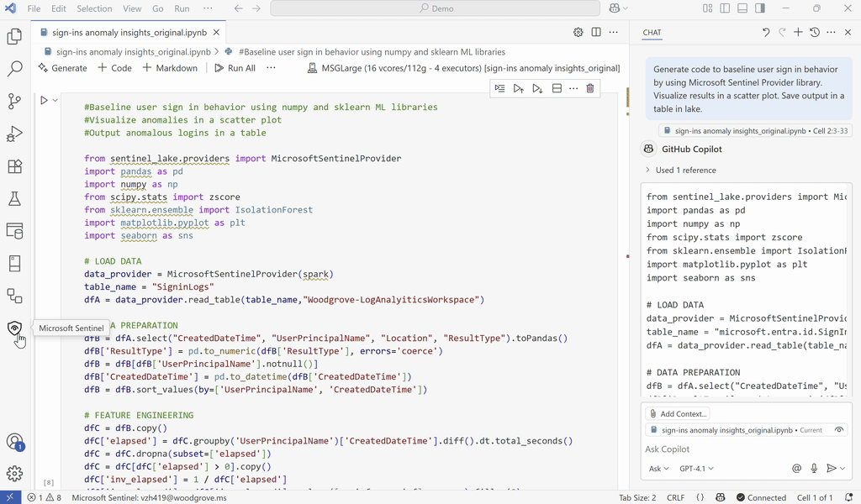
Task: Open Source Control view
Action: point(15,101)
